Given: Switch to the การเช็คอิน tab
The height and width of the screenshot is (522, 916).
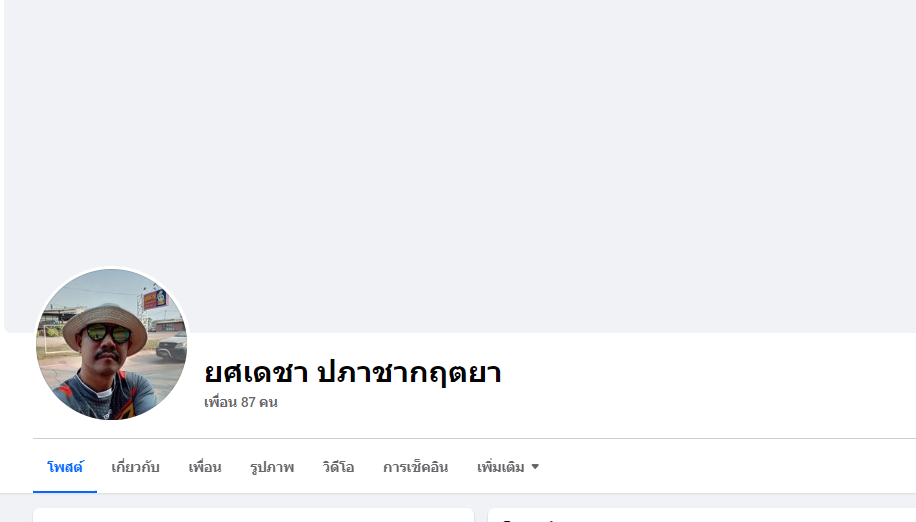Looking at the screenshot, I should pyautogui.click(x=415, y=467).
